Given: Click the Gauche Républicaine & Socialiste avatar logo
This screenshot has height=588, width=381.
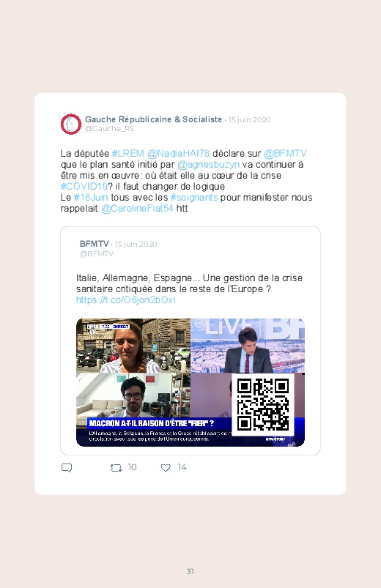Looking at the screenshot, I should point(71,124).
